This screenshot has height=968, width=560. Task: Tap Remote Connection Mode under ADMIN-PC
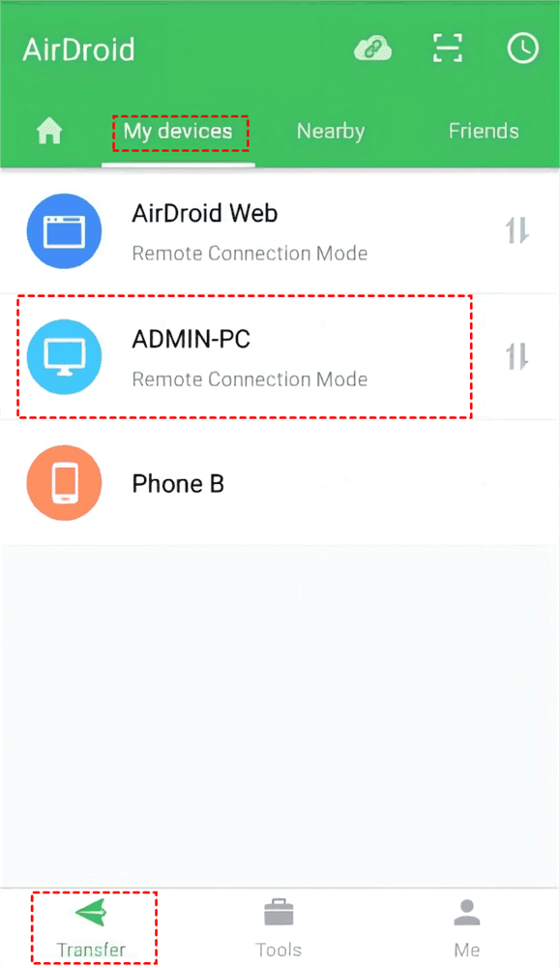[x=250, y=379]
